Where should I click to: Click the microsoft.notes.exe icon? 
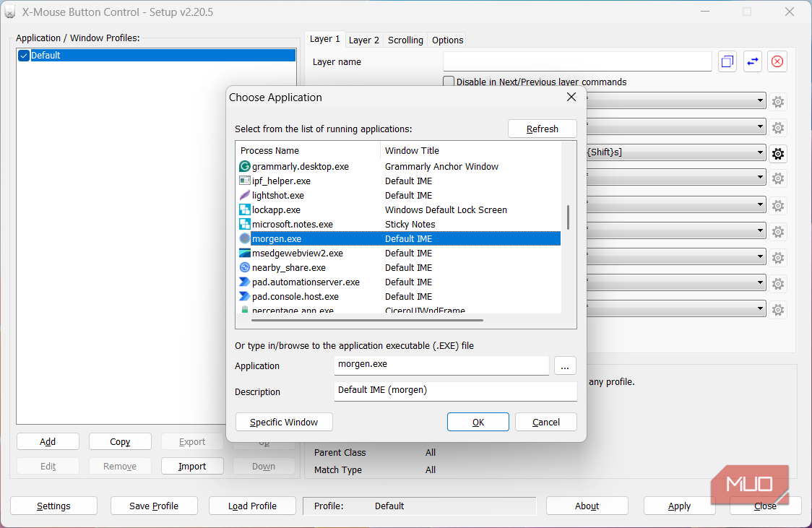(245, 224)
